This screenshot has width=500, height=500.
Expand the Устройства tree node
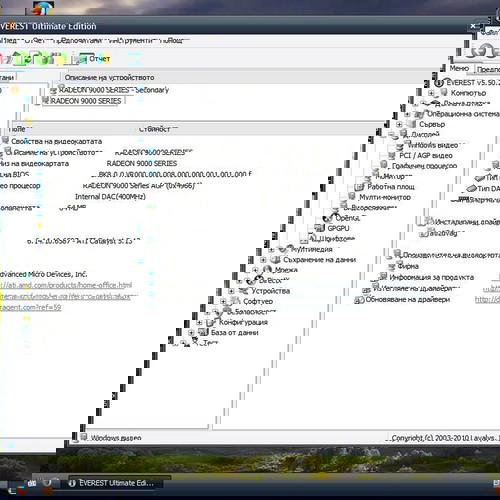(231, 291)
